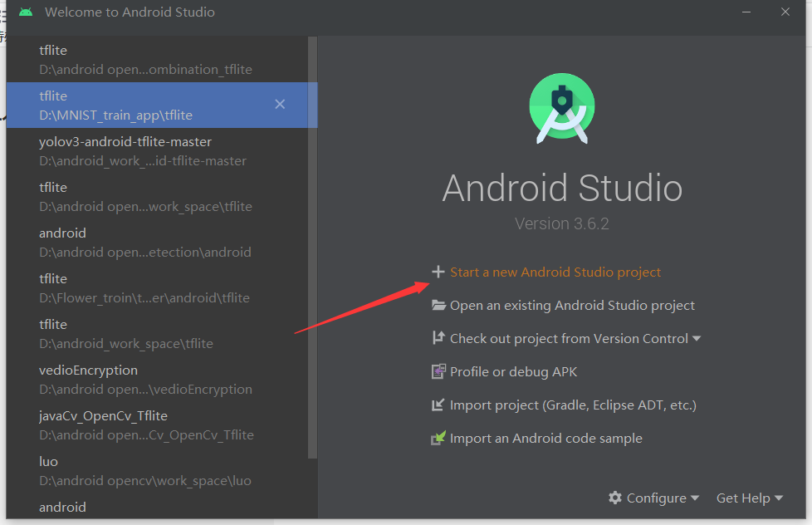Click the path D:\android opencv\work_space\luo

[145, 480]
